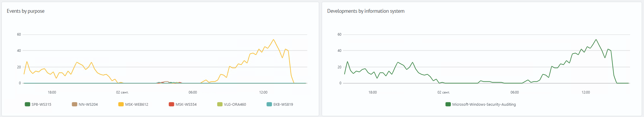This screenshot has width=644, height=117.
Task: Click the MSK-WS554 red legend swatch
Action: (x=171, y=104)
